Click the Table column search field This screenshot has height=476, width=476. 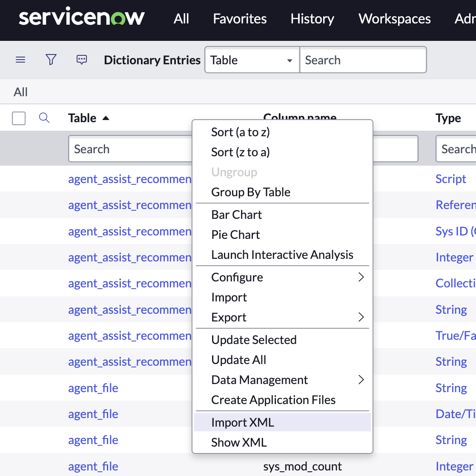coord(131,149)
